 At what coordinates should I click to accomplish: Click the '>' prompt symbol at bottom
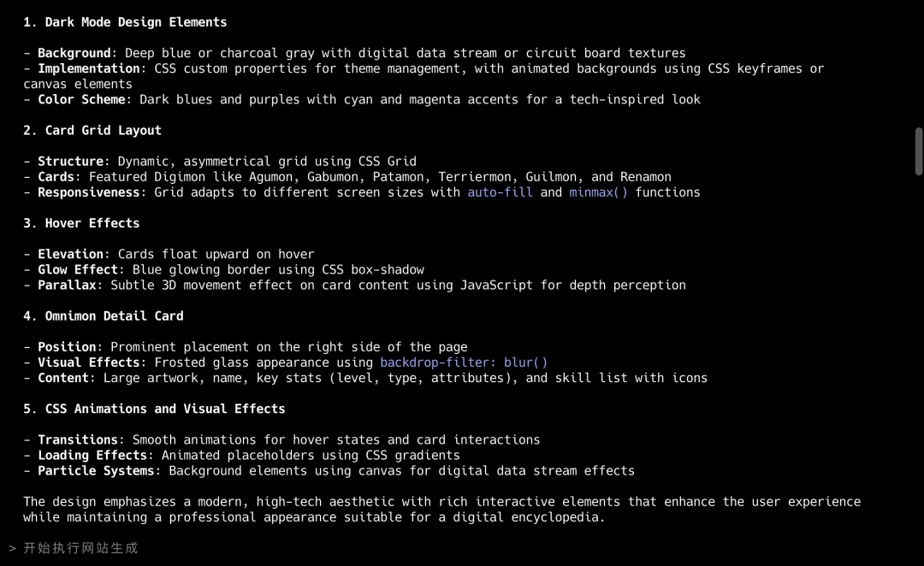[x=12, y=548]
